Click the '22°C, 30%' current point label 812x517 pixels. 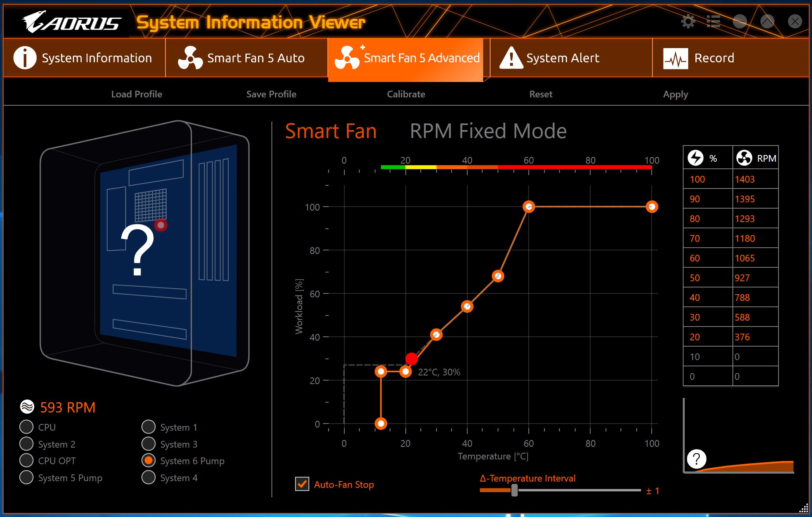439,372
